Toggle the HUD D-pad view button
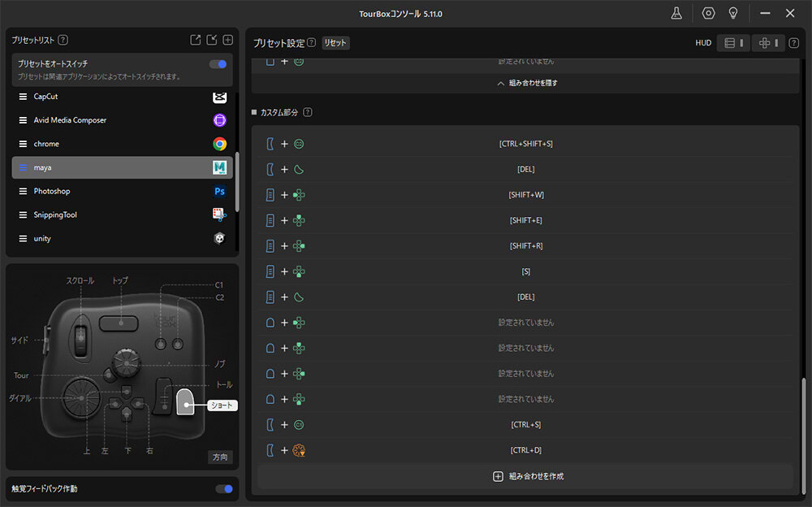This screenshot has height=507, width=812. coord(767,43)
